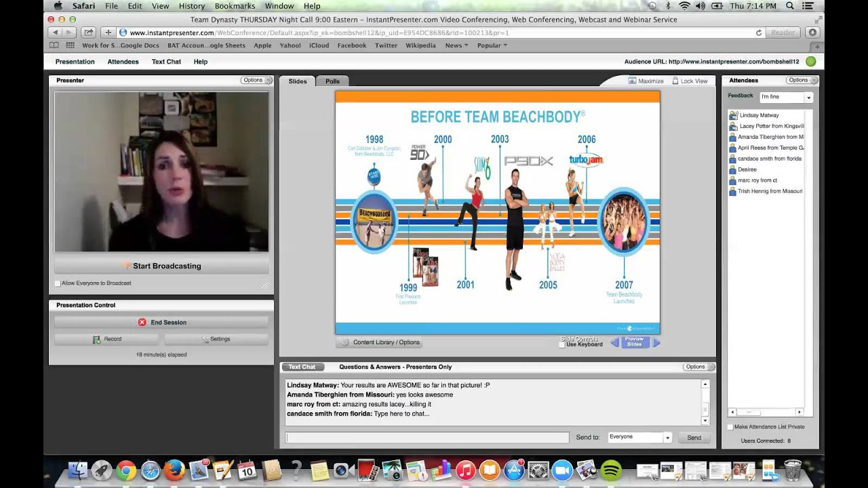Open presentation Settings button

[216, 339]
